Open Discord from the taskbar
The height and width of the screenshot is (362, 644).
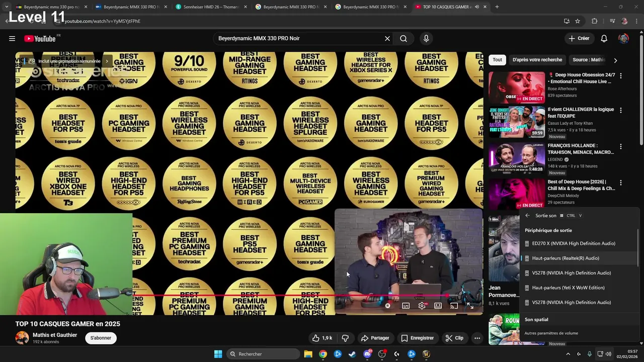click(367, 354)
